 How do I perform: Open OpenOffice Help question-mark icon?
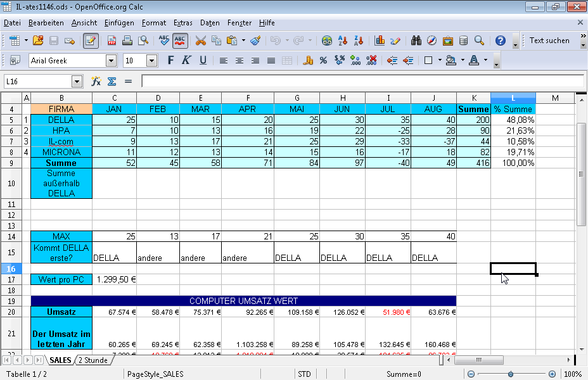(501, 41)
